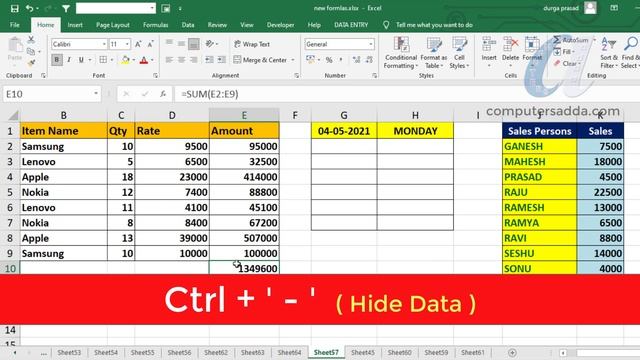This screenshot has height=360, width=640.
Task: Click the Format Painter brush icon
Action: (x=31, y=63)
